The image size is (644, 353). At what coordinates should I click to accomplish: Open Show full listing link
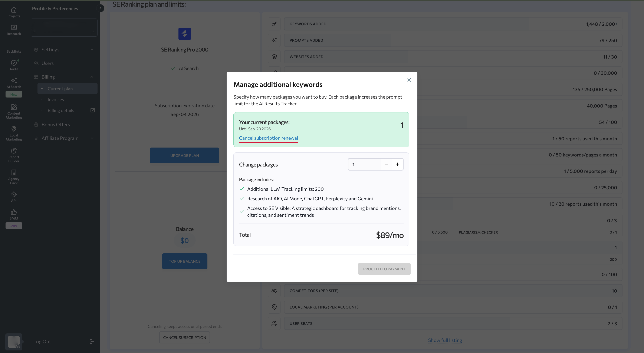tap(445, 340)
